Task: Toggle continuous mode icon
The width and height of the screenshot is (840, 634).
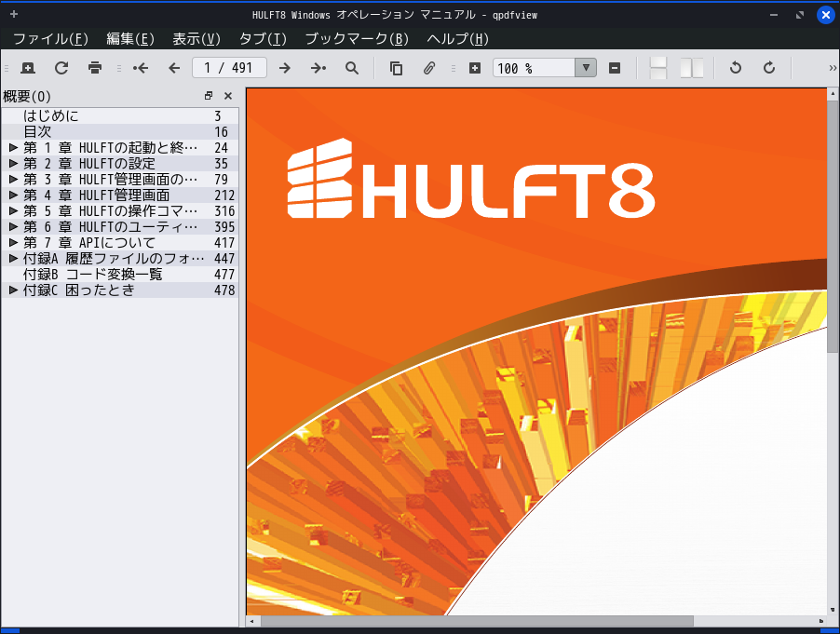Action: point(657,68)
